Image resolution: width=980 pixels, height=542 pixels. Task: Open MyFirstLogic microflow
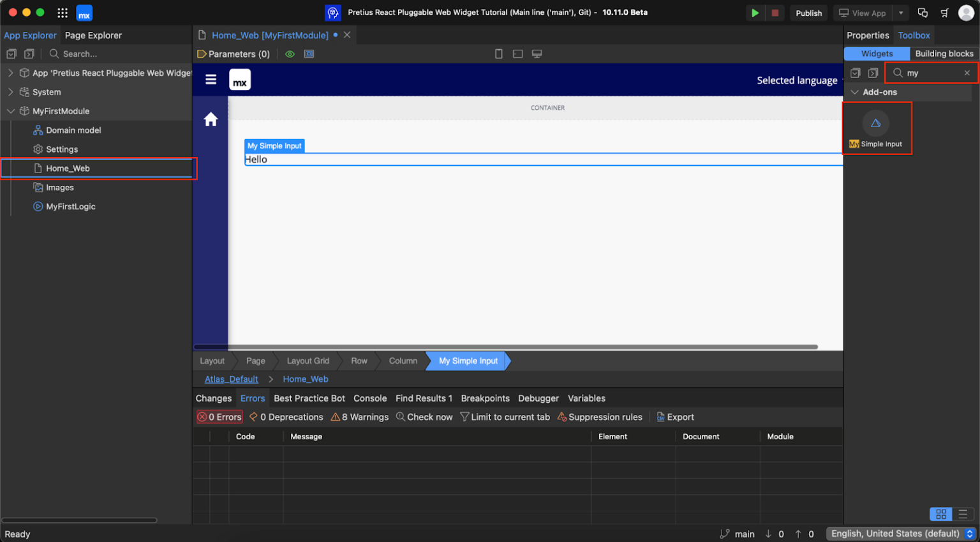click(70, 206)
